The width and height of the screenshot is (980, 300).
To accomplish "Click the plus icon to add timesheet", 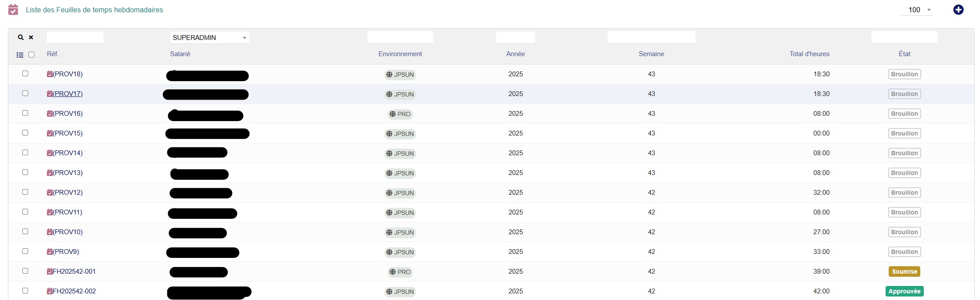I will (x=958, y=10).
